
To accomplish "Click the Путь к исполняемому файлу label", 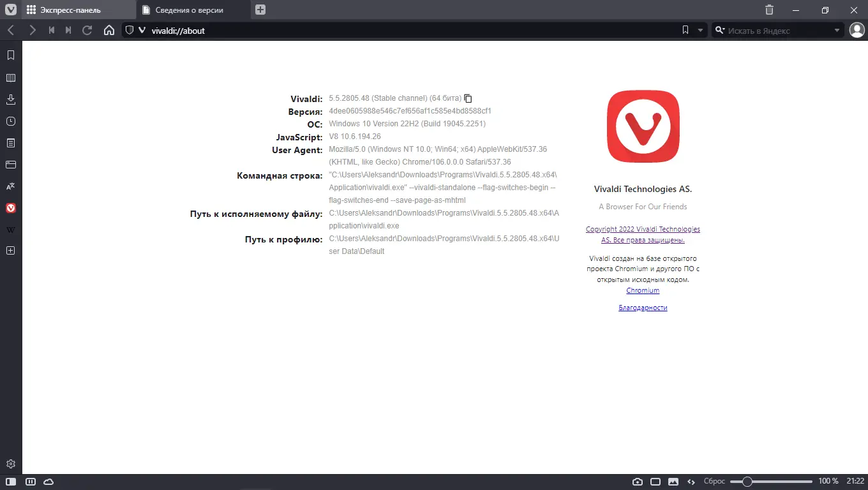I will [257, 214].
